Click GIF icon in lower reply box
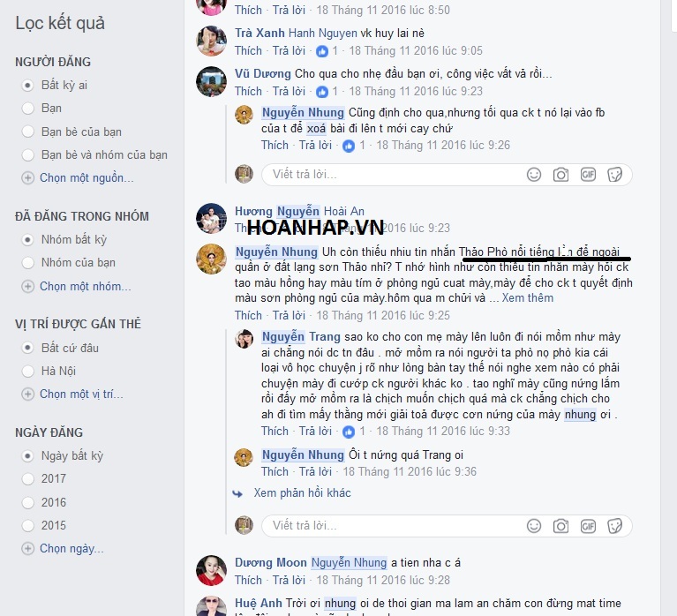This screenshot has height=616, width=677. [x=588, y=526]
